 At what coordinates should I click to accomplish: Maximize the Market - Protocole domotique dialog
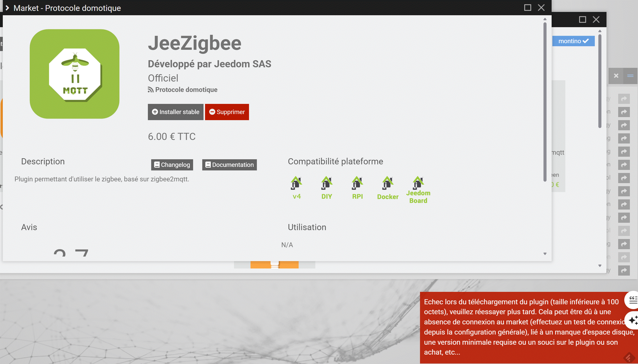(527, 8)
